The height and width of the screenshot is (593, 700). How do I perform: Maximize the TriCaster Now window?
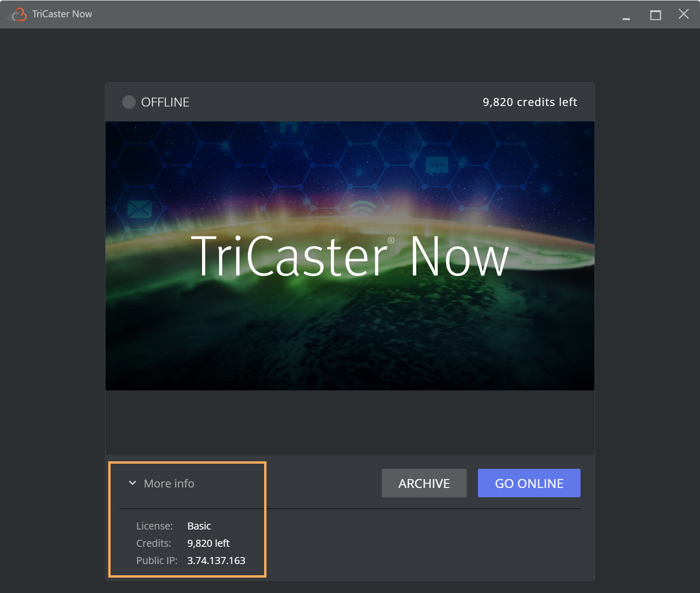(656, 15)
